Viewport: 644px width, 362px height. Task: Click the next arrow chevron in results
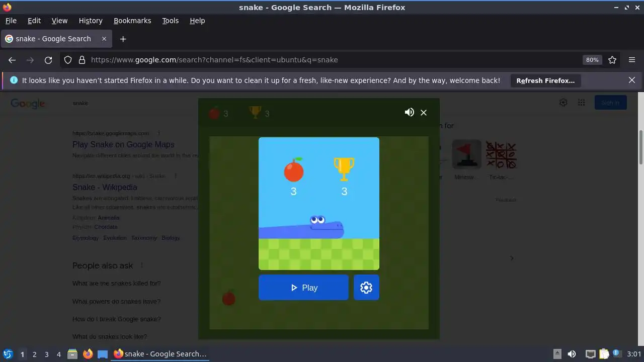pos(512,258)
